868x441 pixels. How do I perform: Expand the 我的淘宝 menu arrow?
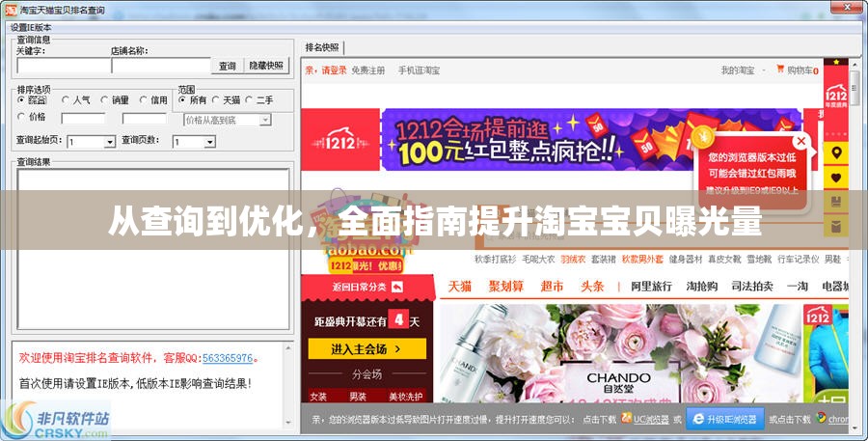pos(764,70)
